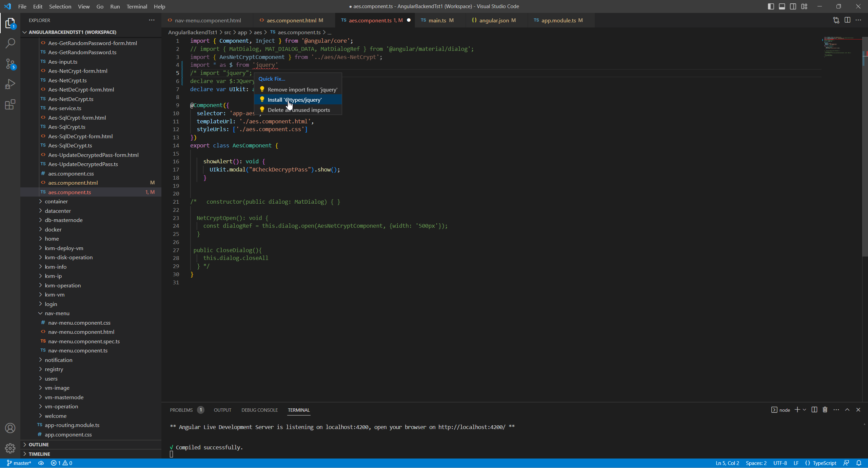Switch to the angular.json tab

click(494, 20)
